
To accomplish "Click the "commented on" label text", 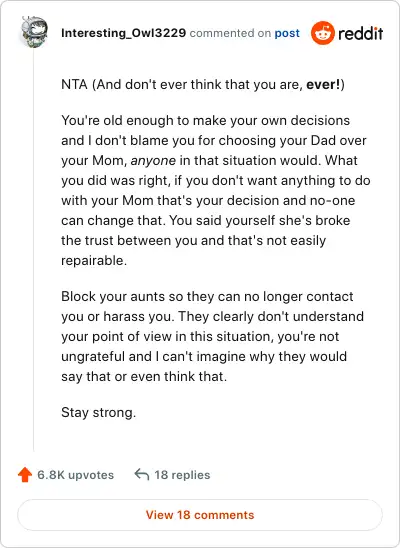I will coord(230,33).
